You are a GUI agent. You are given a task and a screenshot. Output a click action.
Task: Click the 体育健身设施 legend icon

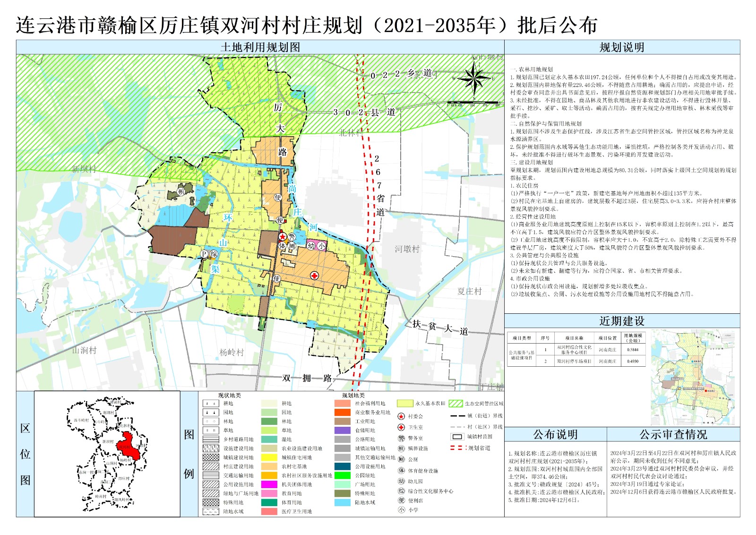tap(401, 470)
